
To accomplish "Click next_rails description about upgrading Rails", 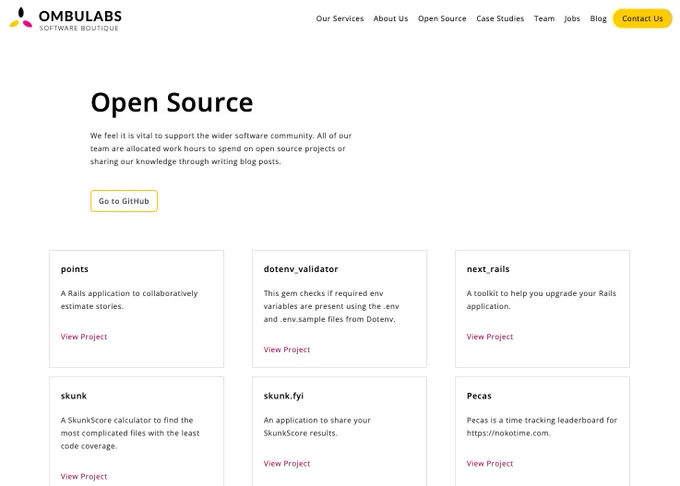I will [541, 300].
